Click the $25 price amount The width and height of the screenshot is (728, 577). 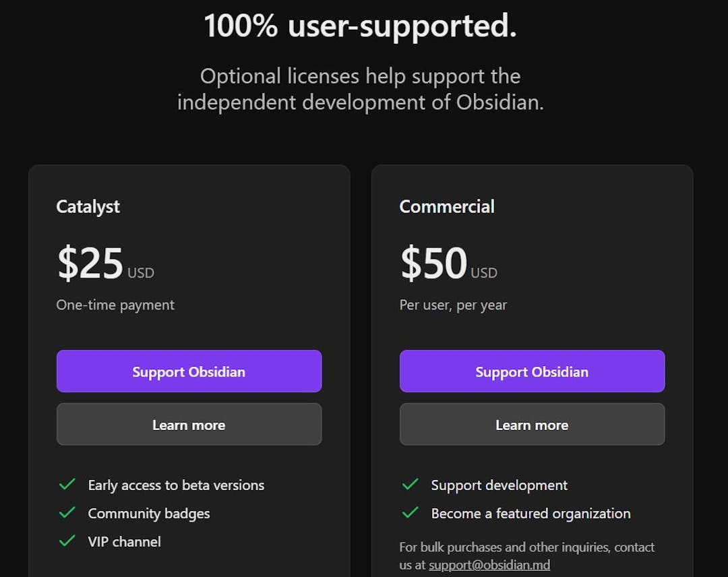pyautogui.click(x=91, y=263)
